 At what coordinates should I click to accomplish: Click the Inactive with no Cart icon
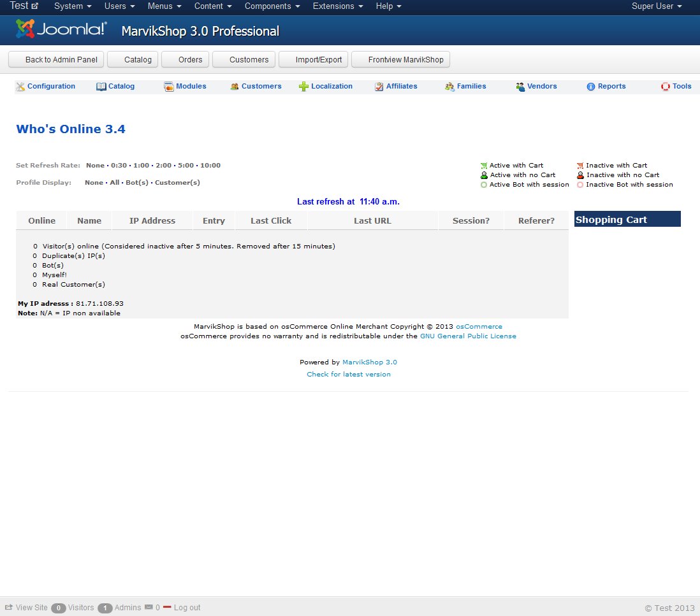[580, 175]
